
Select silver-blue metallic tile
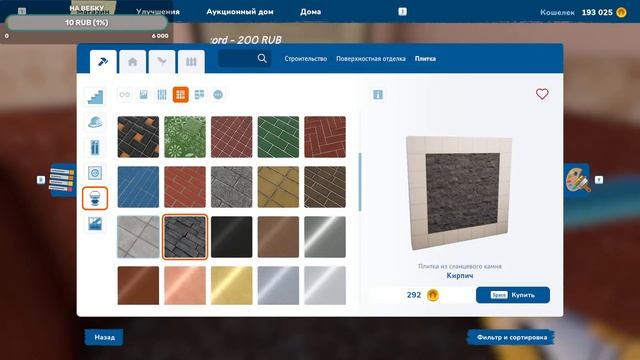(278, 285)
